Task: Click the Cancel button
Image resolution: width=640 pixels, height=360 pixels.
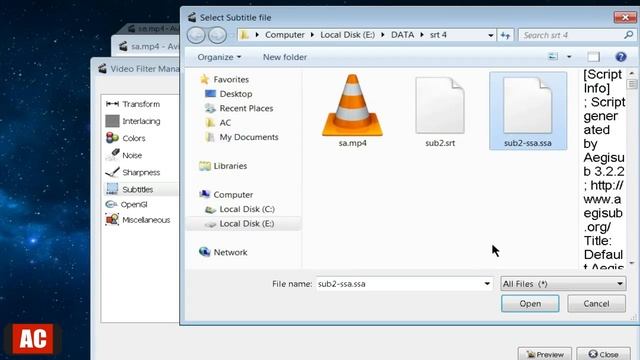Action: click(596, 304)
